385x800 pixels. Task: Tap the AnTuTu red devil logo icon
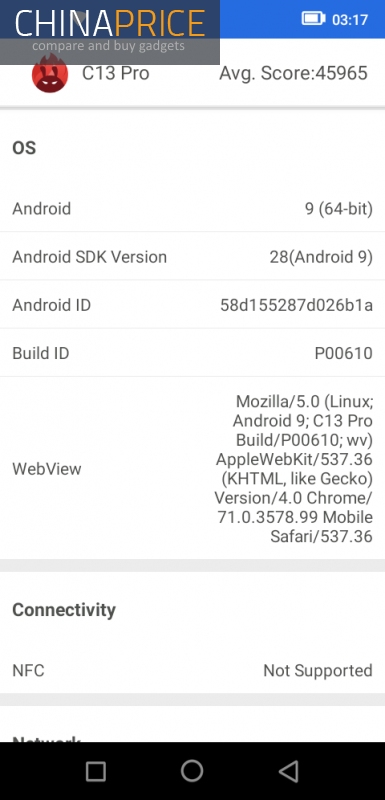coord(49,74)
